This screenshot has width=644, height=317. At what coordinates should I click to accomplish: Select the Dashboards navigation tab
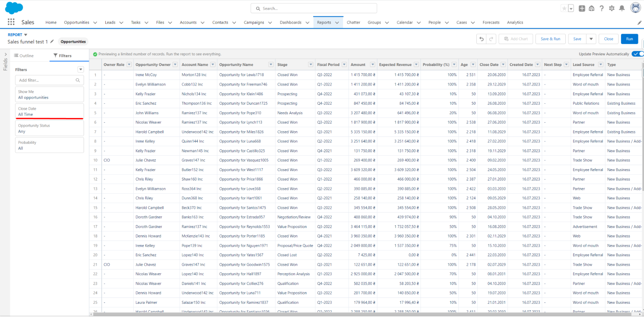(291, 22)
